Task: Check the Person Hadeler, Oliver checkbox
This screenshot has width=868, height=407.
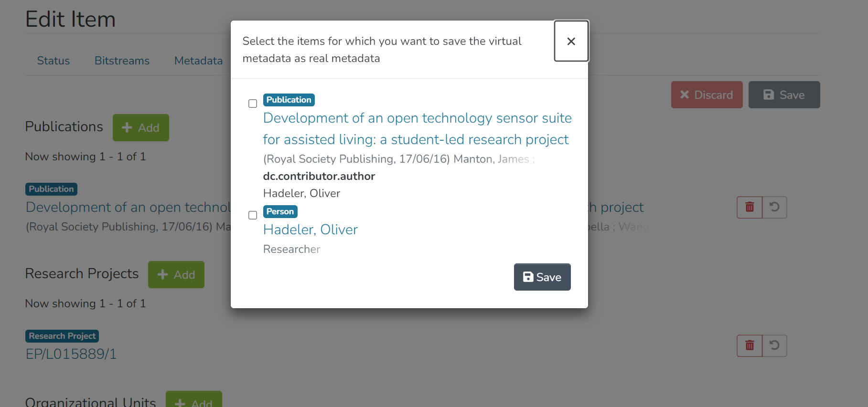Action: point(253,215)
